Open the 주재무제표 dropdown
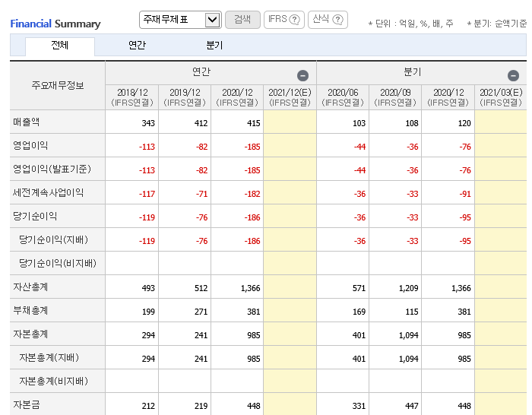Image resolution: width=532 pixels, height=415 pixels. (x=180, y=20)
